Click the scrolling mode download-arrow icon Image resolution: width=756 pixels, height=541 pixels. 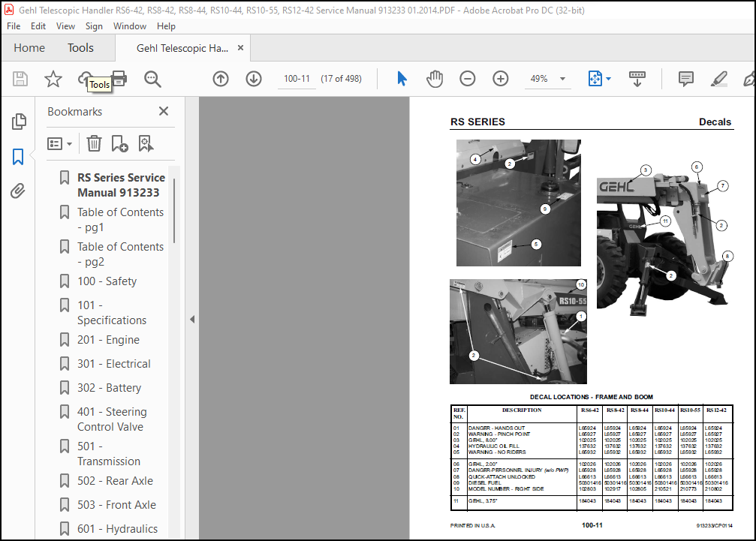tap(637, 79)
